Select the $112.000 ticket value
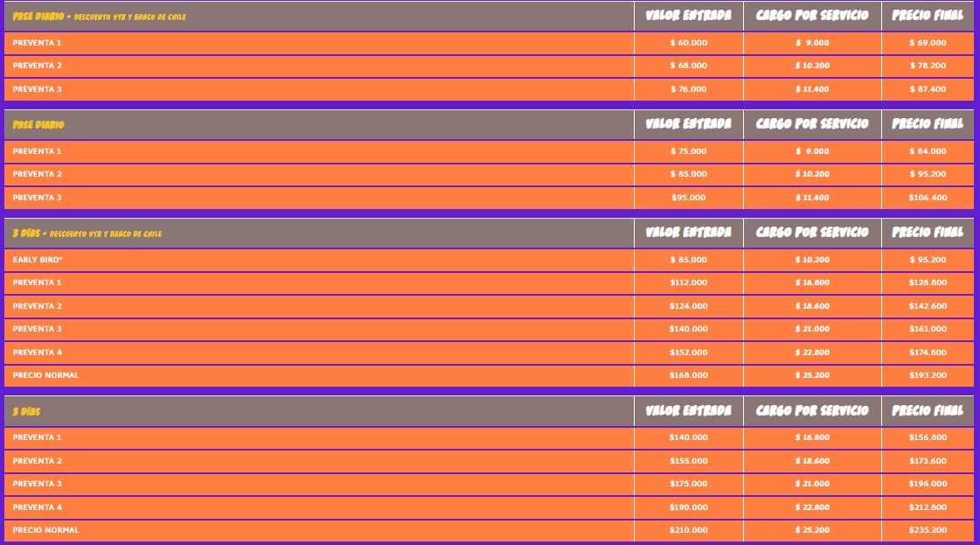The image size is (980, 545). tap(688, 283)
